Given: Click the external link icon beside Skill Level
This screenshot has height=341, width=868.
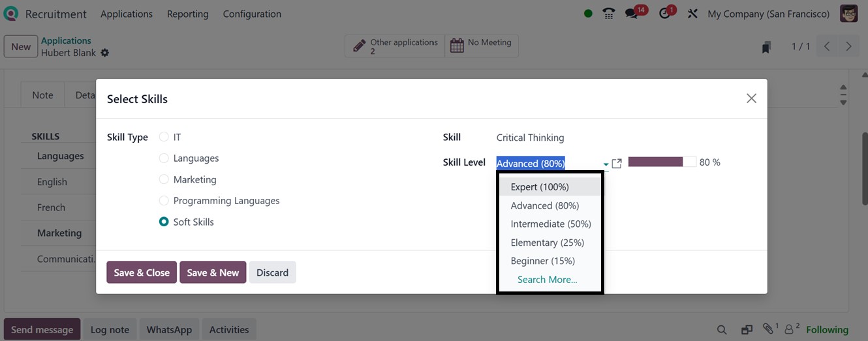Looking at the screenshot, I should pos(617,163).
